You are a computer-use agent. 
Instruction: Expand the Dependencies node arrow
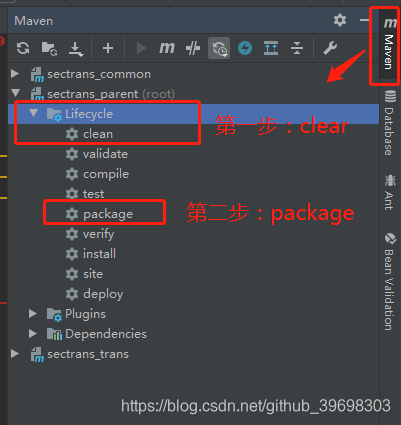33,333
